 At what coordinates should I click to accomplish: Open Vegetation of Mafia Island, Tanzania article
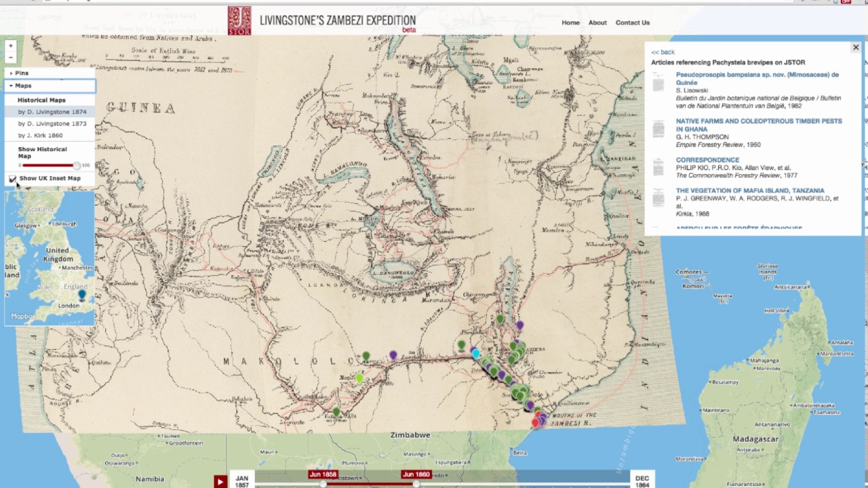[x=750, y=190]
